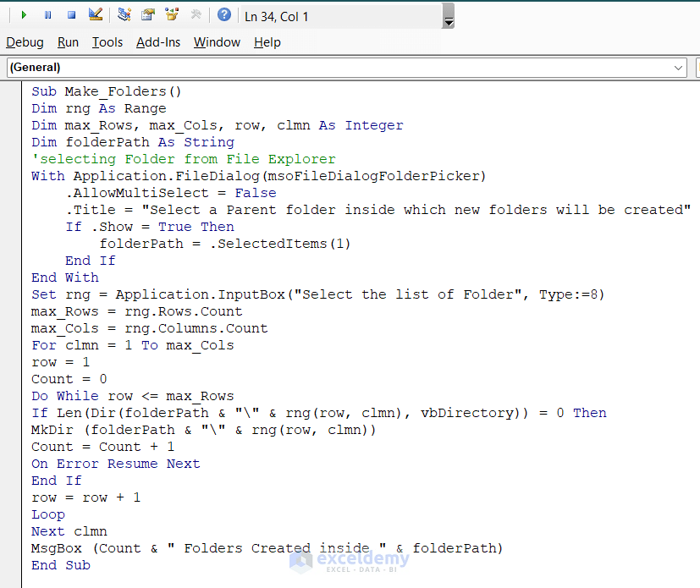Click the 'Dim rng As Range' line
Viewport: 700px width, 588px height.
(99, 108)
